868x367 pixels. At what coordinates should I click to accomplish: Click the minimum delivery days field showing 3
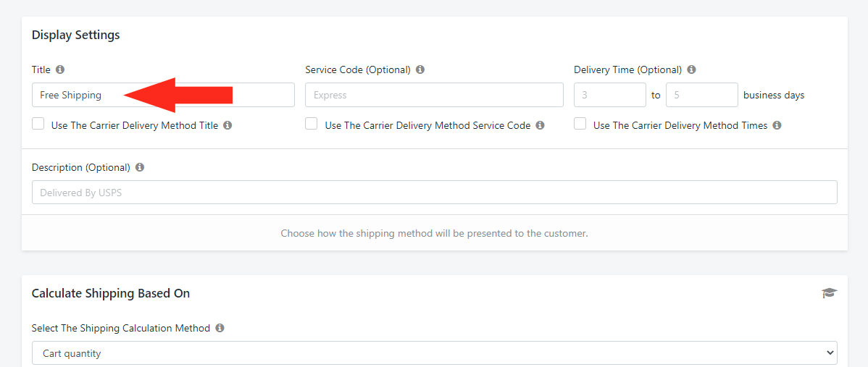click(610, 95)
